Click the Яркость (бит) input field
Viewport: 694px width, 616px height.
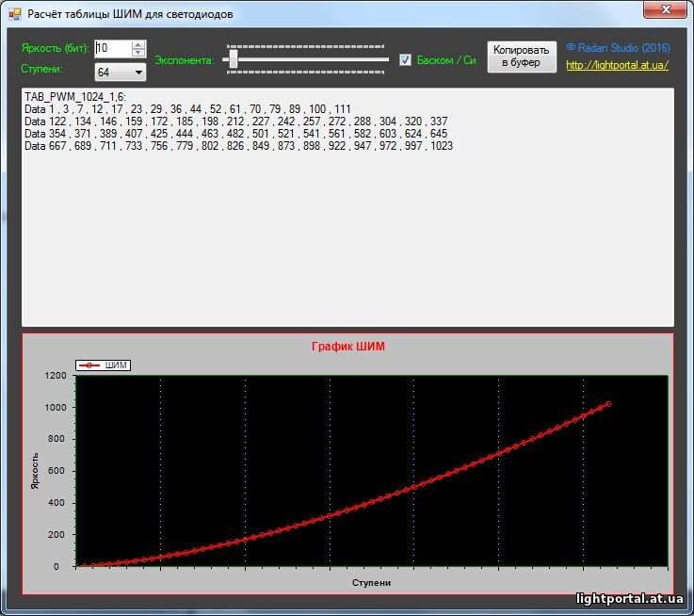[113, 48]
